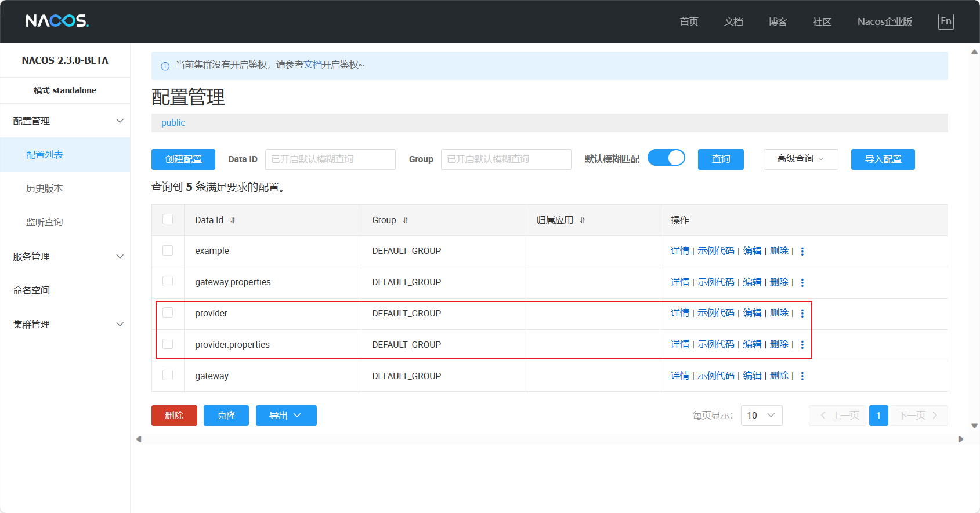Check the select-all header checkbox
Image resolution: width=980 pixels, height=513 pixels.
[168, 219]
